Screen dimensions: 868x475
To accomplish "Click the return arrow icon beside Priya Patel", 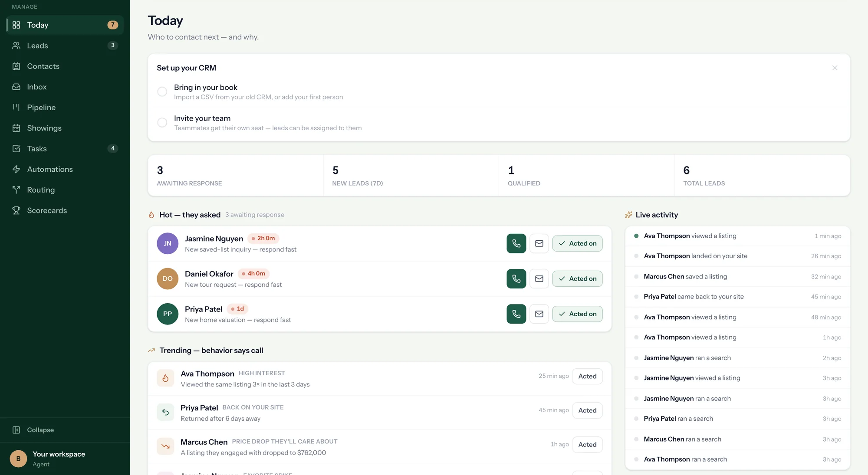I will point(165,412).
